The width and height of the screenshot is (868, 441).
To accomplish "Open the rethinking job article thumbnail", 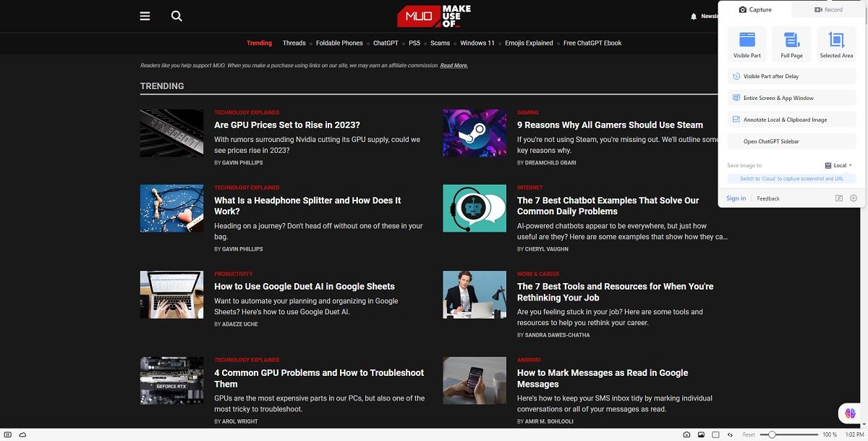I will 475,295.
